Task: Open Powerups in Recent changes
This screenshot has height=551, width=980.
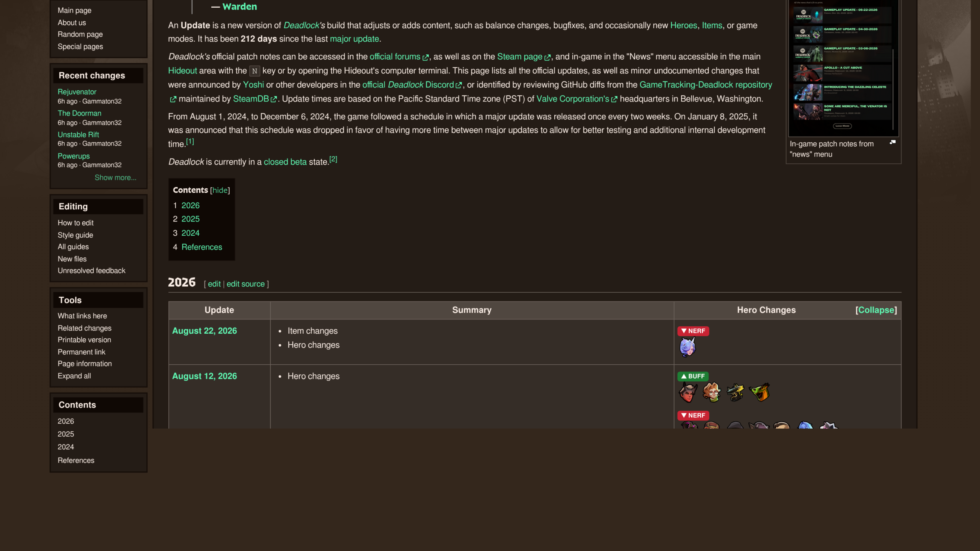Action: point(74,156)
